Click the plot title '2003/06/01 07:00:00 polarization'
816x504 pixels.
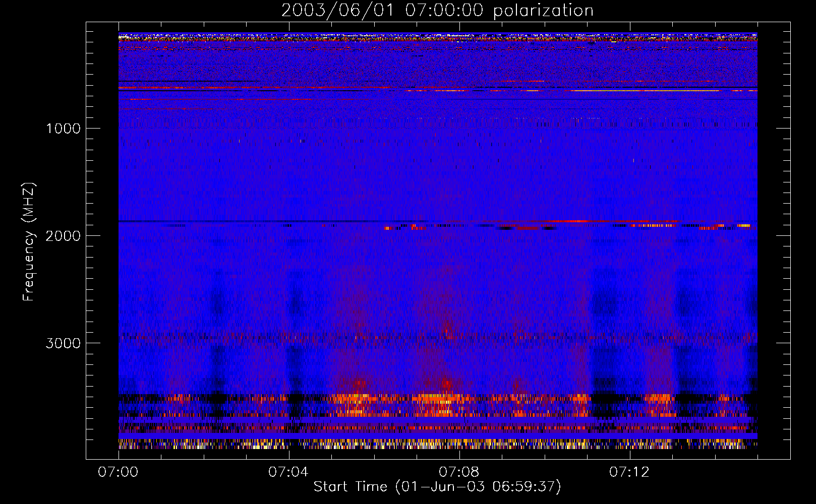click(437, 11)
